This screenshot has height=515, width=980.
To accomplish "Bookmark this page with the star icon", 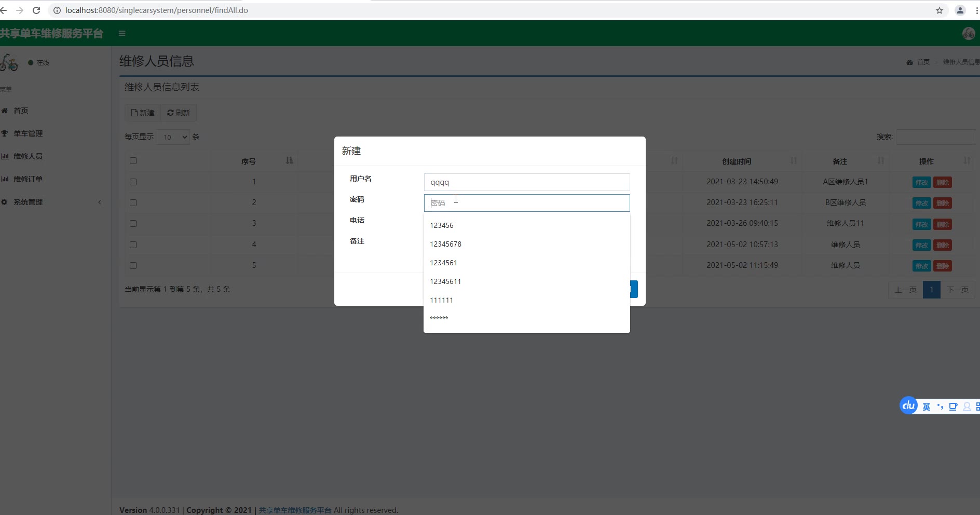I will (940, 10).
